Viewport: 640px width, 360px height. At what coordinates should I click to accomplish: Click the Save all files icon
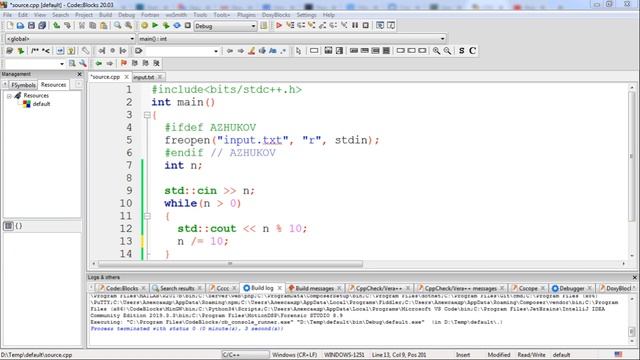coord(42,26)
